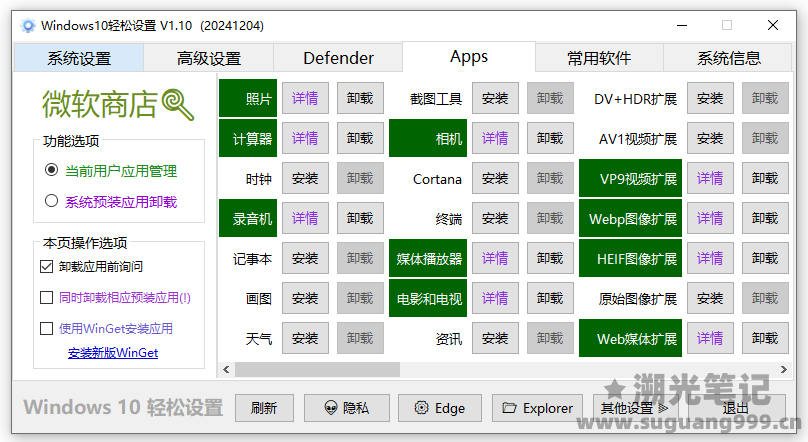
Task: Enable 同时卸载相应预装应用 checkbox
Action: (x=46, y=297)
